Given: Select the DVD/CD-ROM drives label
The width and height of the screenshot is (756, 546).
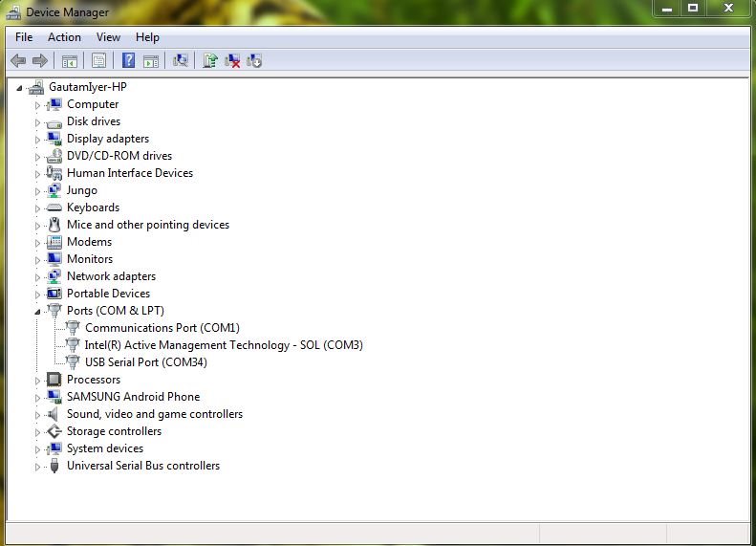Looking at the screenshot, I should (119, 156).
